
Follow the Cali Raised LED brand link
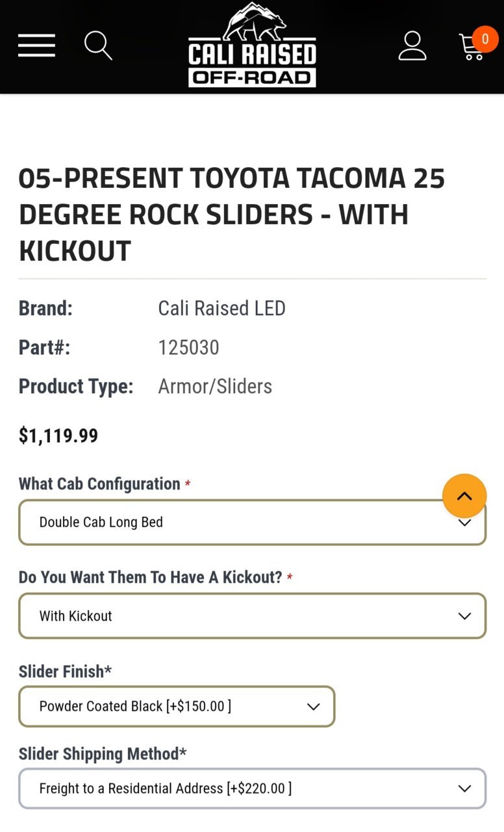[x=222, y=308]
